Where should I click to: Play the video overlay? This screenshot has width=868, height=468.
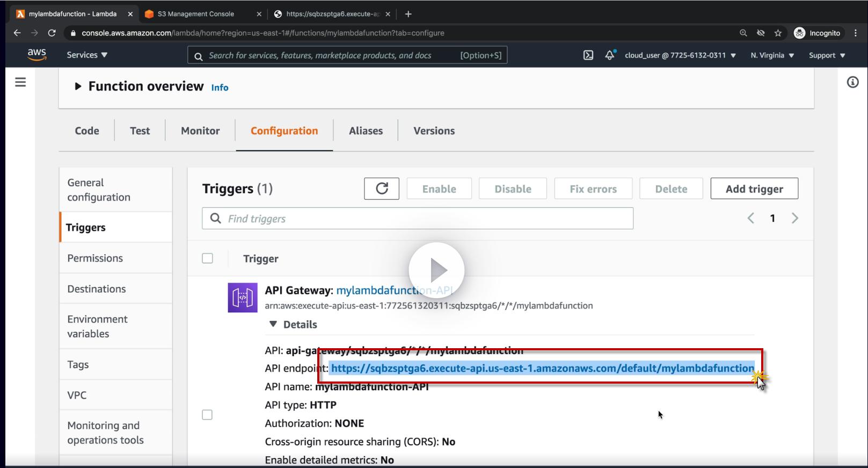pyautogui.click(x=436, y=270)
